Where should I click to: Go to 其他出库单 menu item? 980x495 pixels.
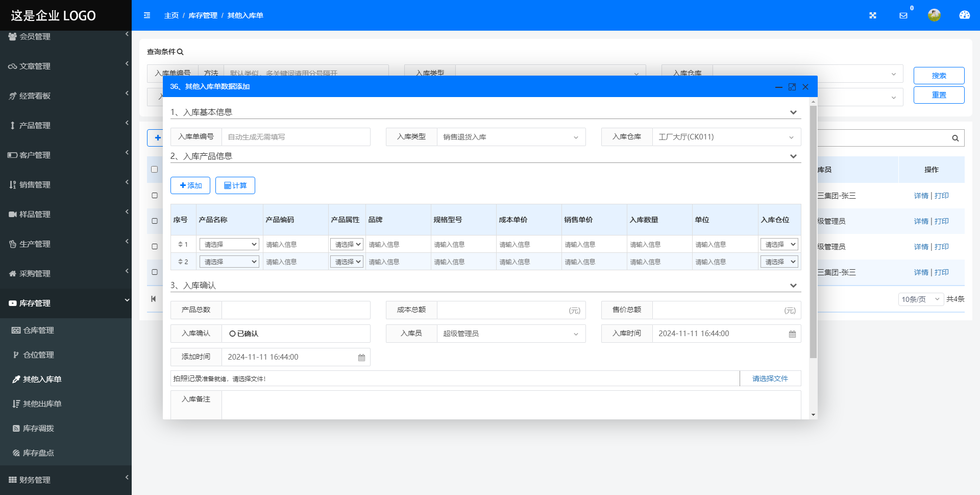point(42,404)
